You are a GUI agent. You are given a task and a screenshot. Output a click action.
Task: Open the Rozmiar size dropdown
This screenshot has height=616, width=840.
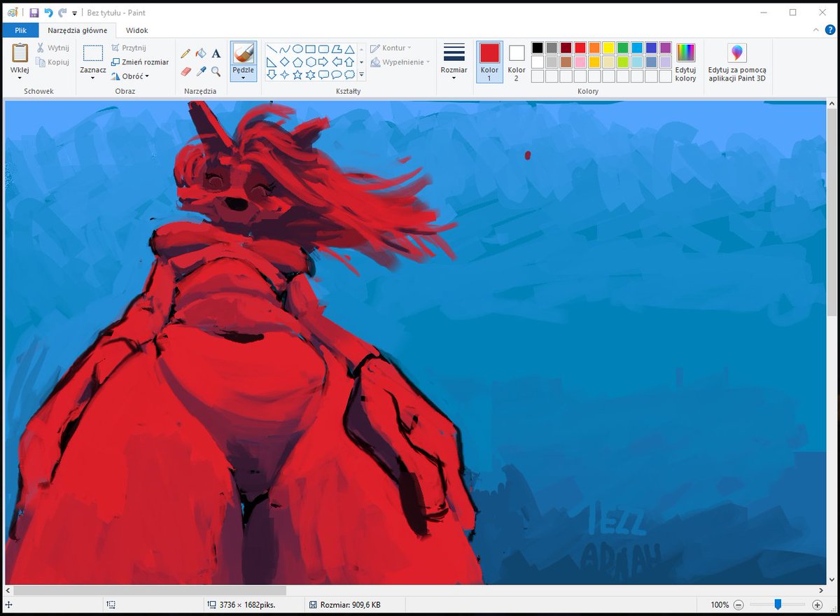point(454,62)
